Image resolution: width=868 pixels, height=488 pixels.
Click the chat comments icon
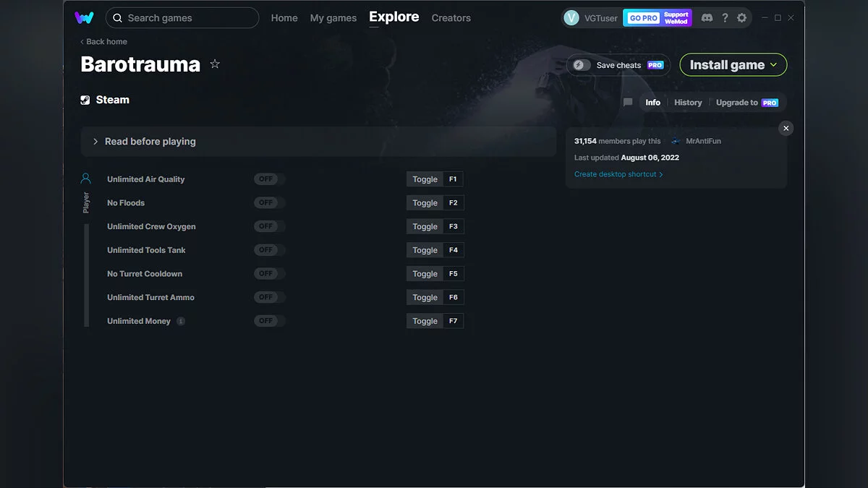click(x=628, y=103)
